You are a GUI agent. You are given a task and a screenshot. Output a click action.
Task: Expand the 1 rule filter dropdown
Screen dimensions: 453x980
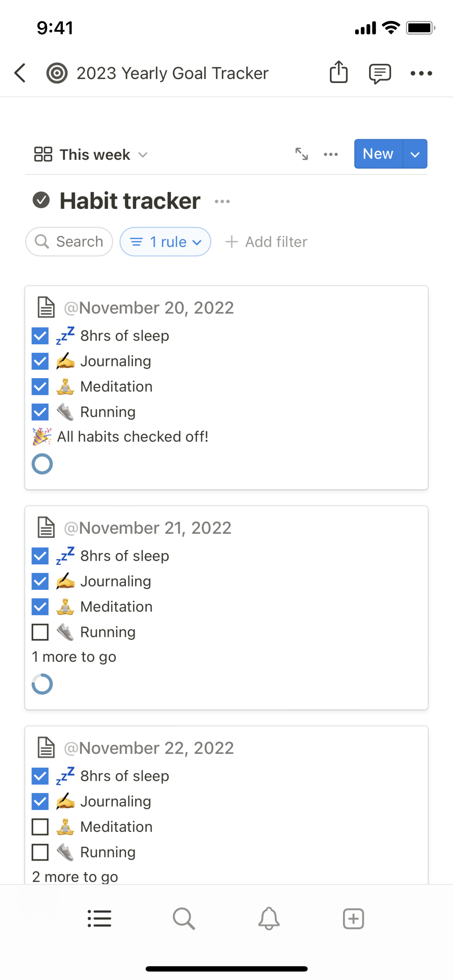tap(165, 242)
